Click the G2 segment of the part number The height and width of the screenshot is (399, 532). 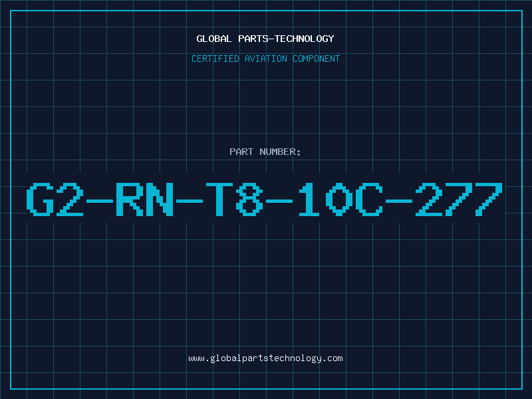point(55,199)
